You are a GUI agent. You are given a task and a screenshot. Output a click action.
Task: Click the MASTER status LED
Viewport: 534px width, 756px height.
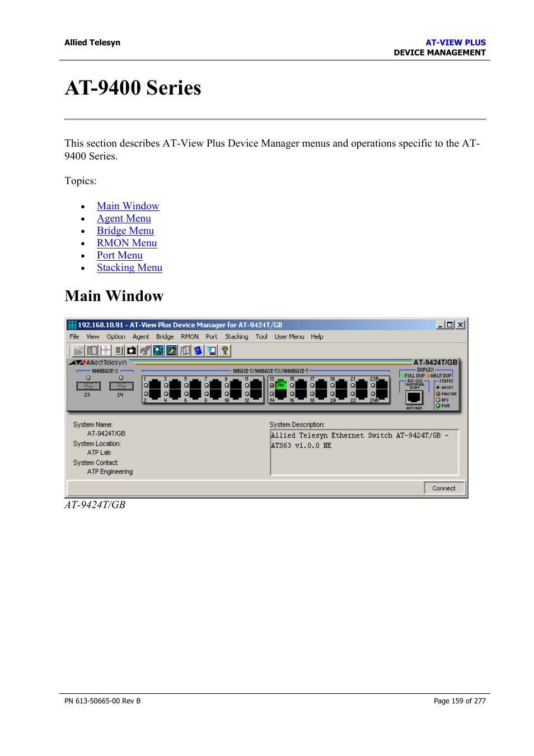pos(438,394)
